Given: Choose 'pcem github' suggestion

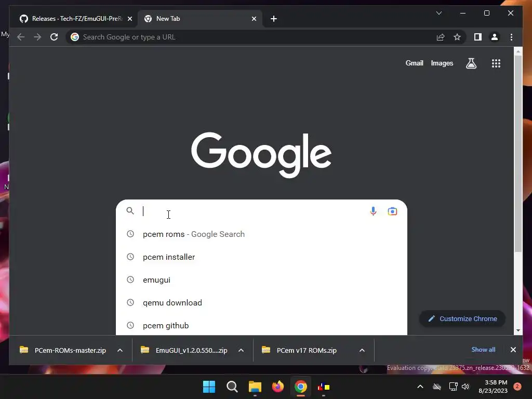Looking at the screenshot, I should coord(261,325).
